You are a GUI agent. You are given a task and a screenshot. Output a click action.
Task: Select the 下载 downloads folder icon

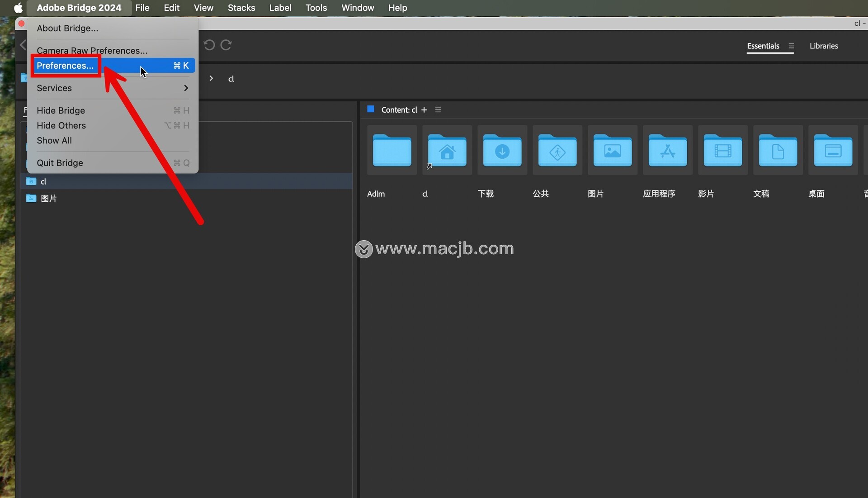pos(502,150)
